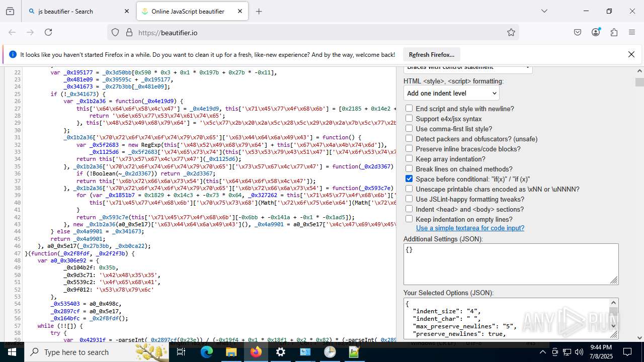Reload the page with the refresh icon
This screenshot has height=362, width=644.
coord(48,32)
